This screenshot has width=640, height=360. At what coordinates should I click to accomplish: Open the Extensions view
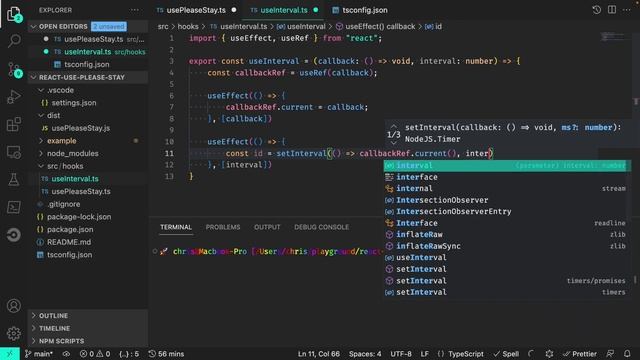pyautogui.click(x=13, y=124)
